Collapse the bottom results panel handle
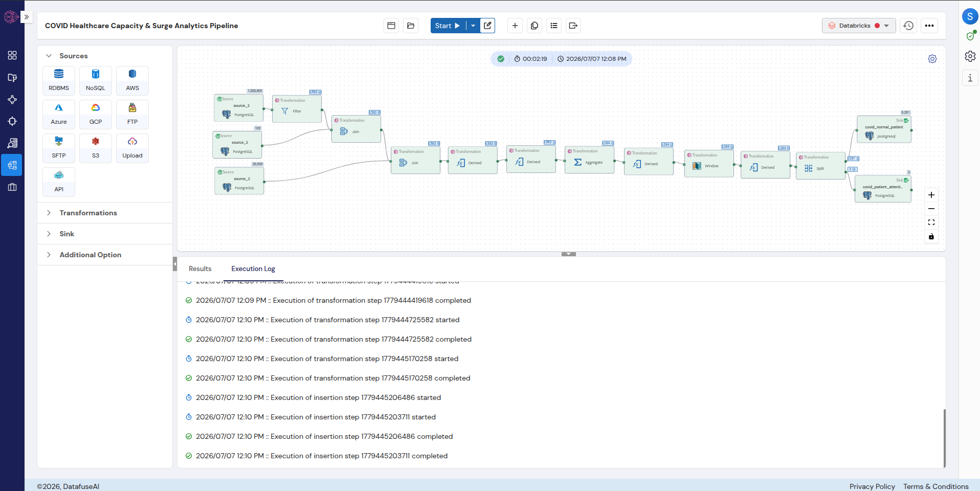Image resolution: width=980 pixels, height=491 pixels. [x=569, y=254]
